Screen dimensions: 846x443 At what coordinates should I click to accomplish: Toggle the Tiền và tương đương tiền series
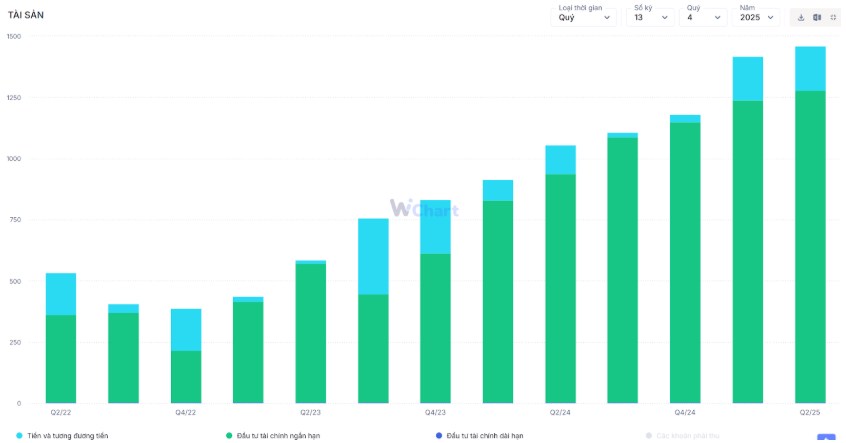pyautogui.click(x=63, y=435)
